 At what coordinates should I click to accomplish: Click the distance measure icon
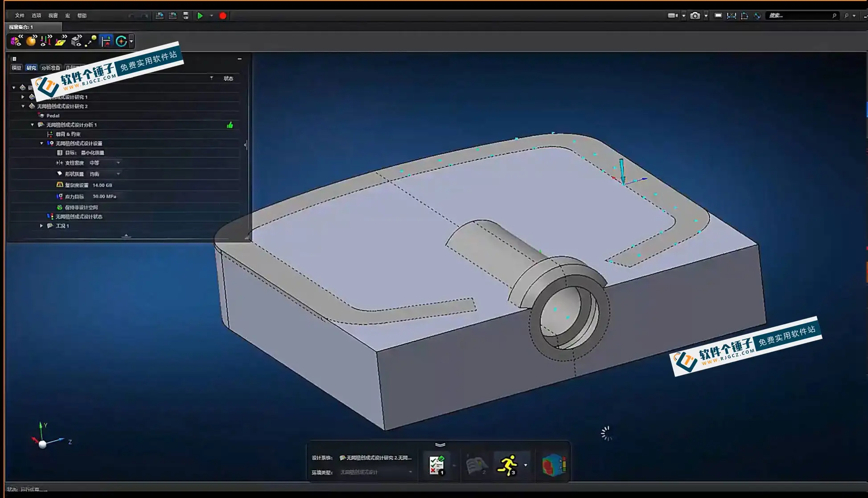click(x=731, y=16)
